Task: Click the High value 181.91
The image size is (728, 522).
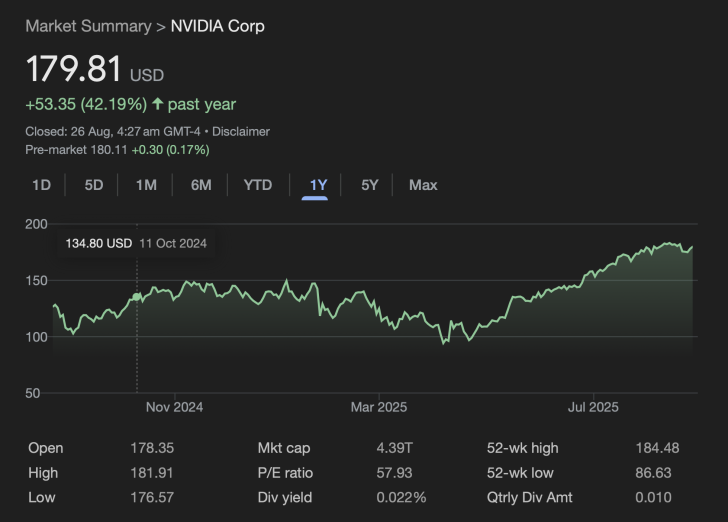Action: [152, 473]
